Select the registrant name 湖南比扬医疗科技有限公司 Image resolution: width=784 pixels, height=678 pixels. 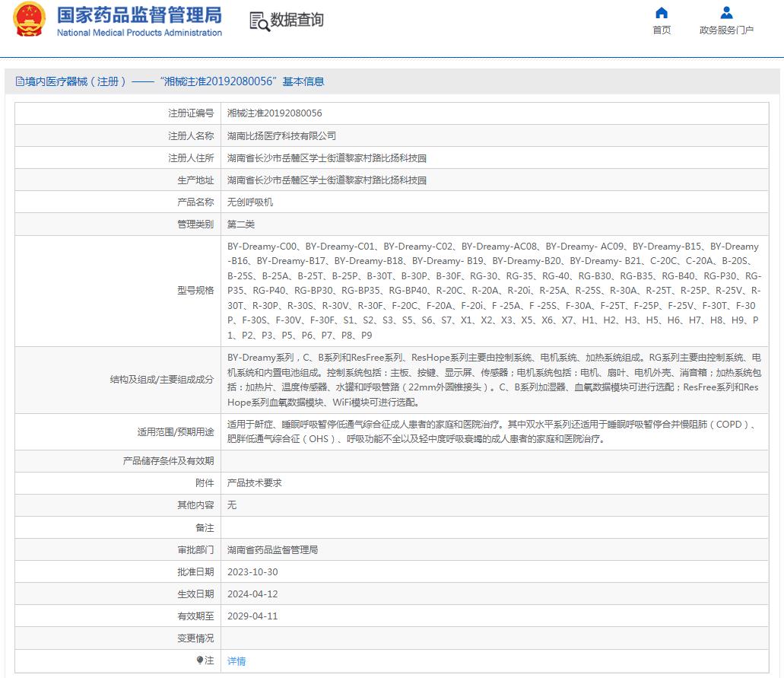(281, 135)
